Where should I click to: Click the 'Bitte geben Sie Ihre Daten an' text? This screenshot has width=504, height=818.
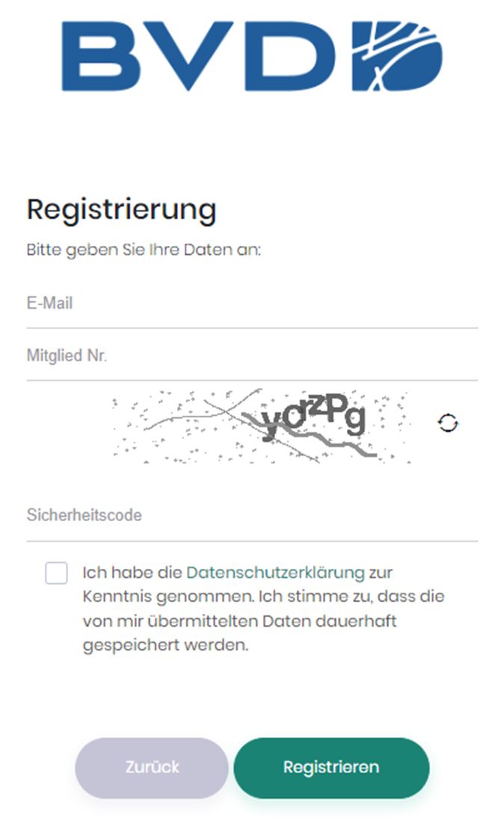click(x=144, y=250)
